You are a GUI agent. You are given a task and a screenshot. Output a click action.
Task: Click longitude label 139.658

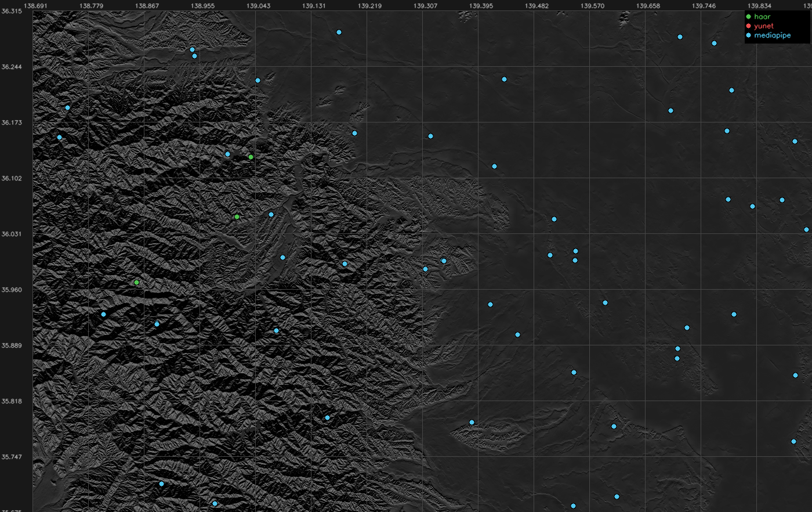[x=648, y=6]
